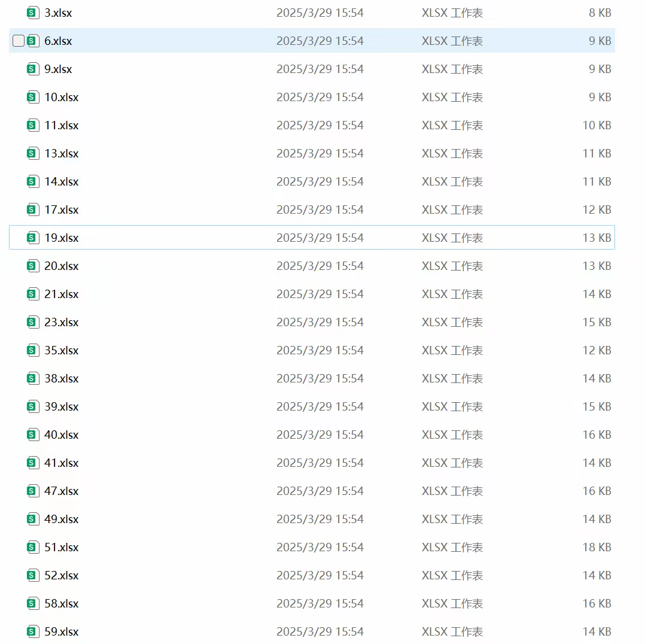Click the date of the 35.xlsx row

click(x=320, y=350)
